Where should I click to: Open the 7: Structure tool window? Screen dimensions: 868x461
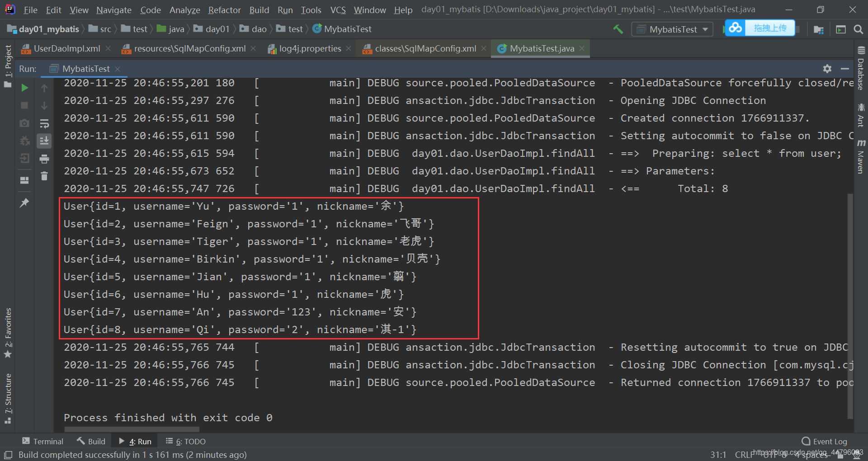pos(8,398)
